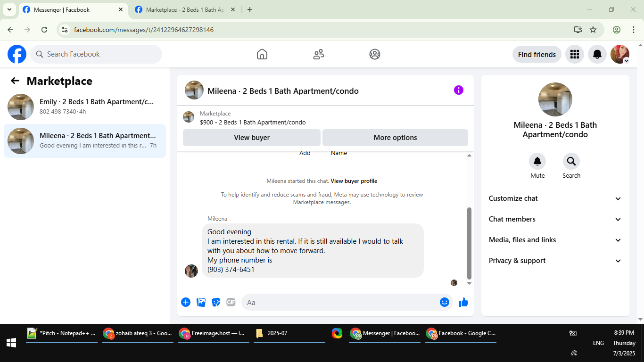Open install app icon in address bar
This screenshot has width=644, height=362.
pyautogui.click(x=578, y=30)
